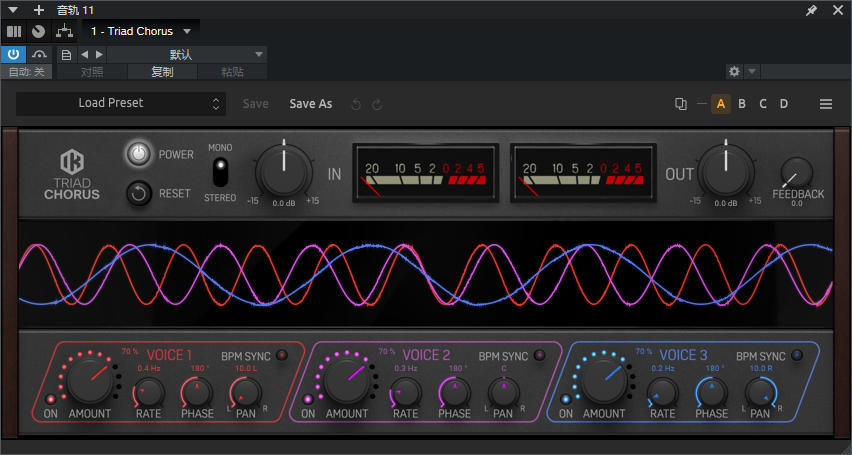
Task: Open the 默认 preset dropdown
Action: point(186,54)
